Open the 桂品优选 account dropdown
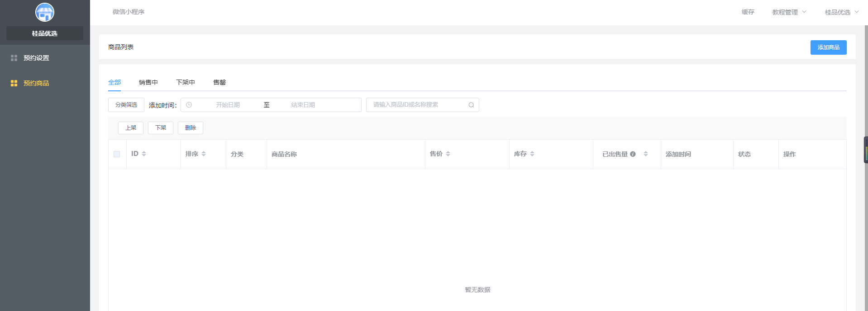 pyautogui.click(x=841, y=12)
